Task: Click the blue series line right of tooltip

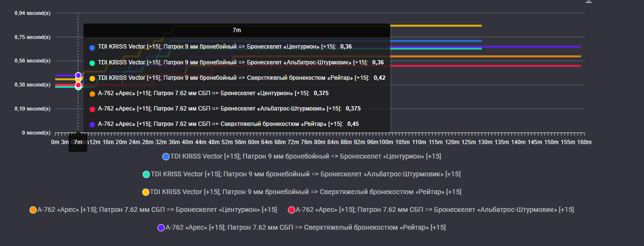Action: (x=436, y=41)
